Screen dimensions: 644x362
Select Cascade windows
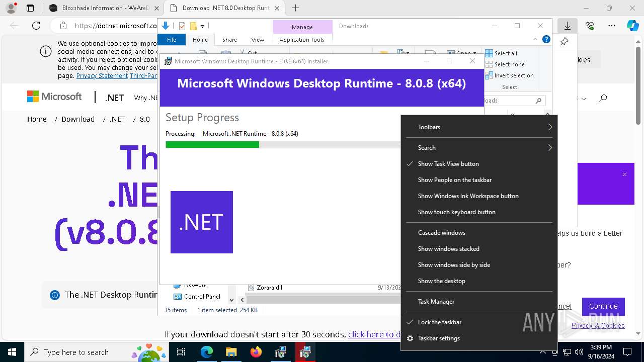479,233
